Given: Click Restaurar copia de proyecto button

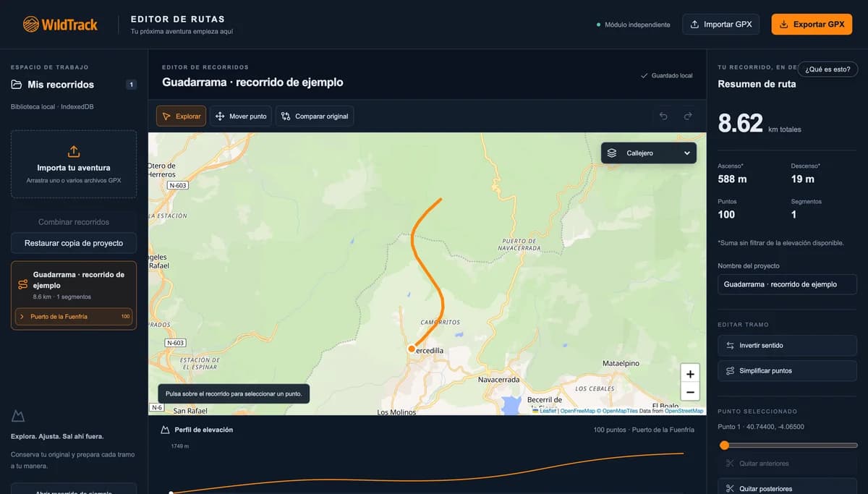Looking at the screenshot, I should pos(74,243).
